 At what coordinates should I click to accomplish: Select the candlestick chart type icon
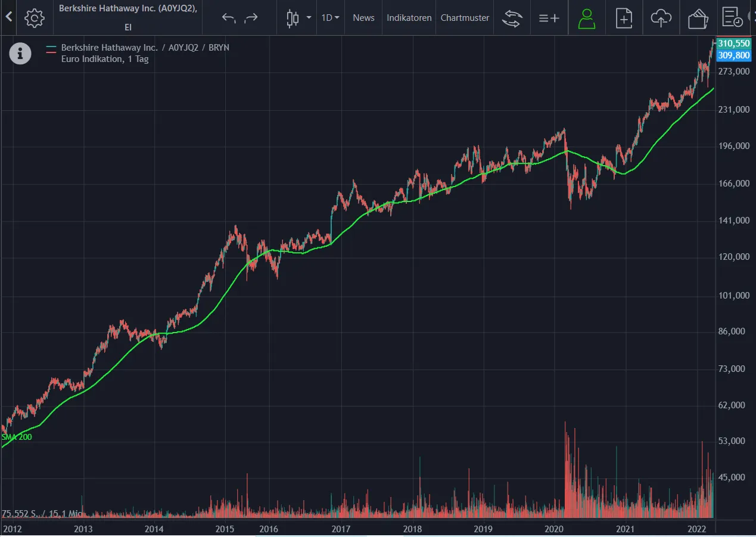(293, 18)
